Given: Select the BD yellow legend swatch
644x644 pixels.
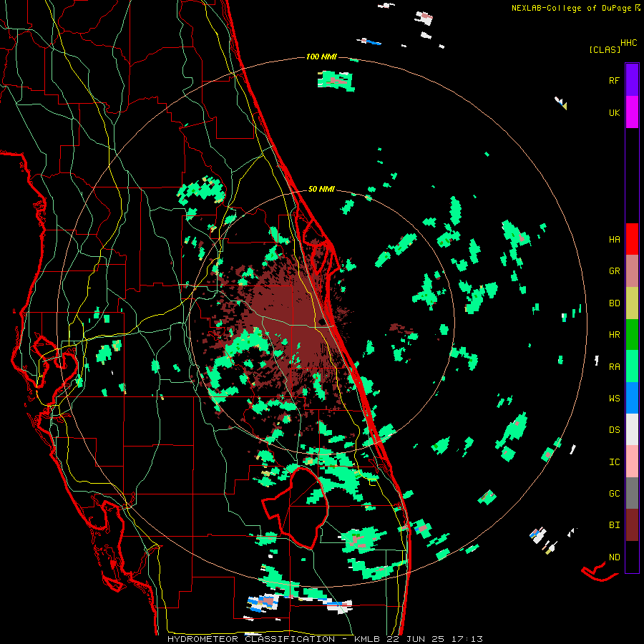Looking at the screenshot, I should 632,303.
